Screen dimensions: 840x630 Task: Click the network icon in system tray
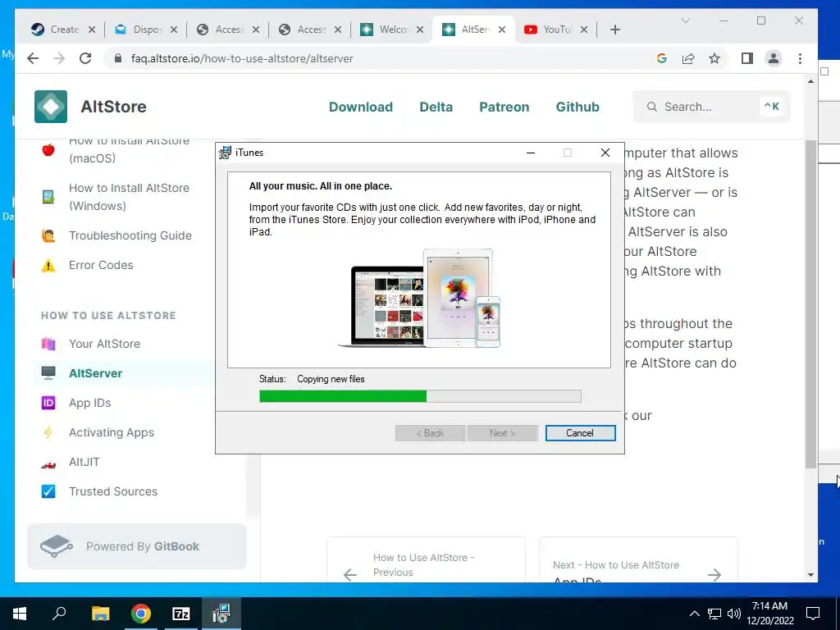click(714, 614)
